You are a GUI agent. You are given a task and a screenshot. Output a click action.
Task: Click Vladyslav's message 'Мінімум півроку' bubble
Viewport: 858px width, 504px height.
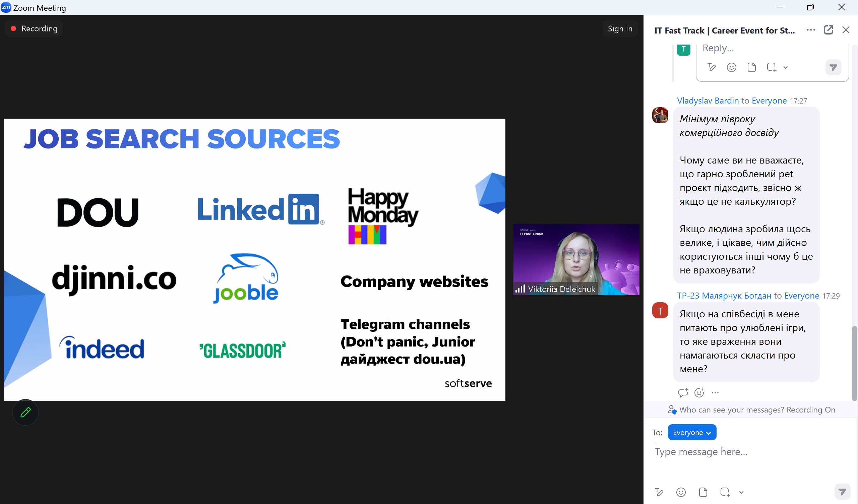[746, 195]
